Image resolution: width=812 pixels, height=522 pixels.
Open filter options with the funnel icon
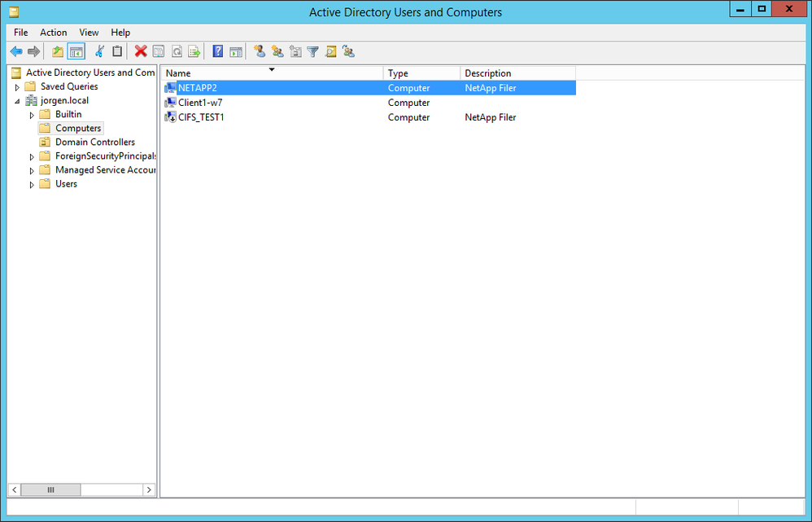pyautogui.click(x=312, y=51)
